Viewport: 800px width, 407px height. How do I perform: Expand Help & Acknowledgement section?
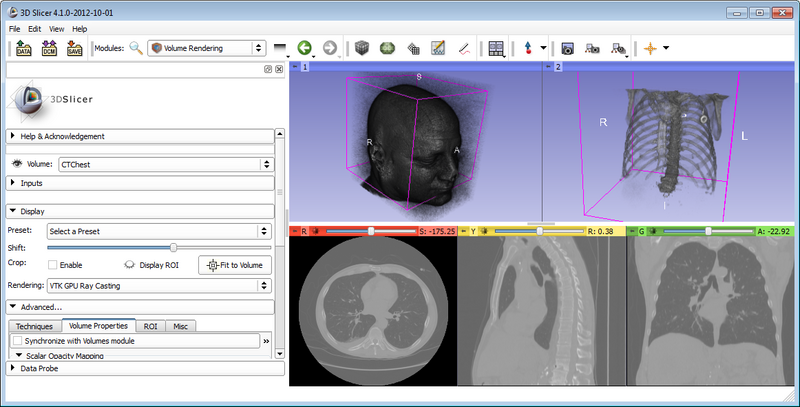[140, 136]
